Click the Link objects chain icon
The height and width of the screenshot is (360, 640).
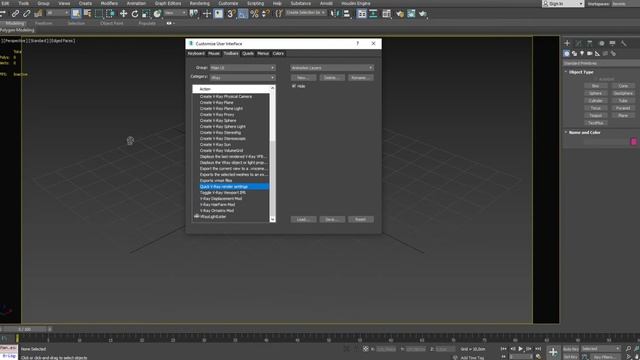[x=15, y=14]
